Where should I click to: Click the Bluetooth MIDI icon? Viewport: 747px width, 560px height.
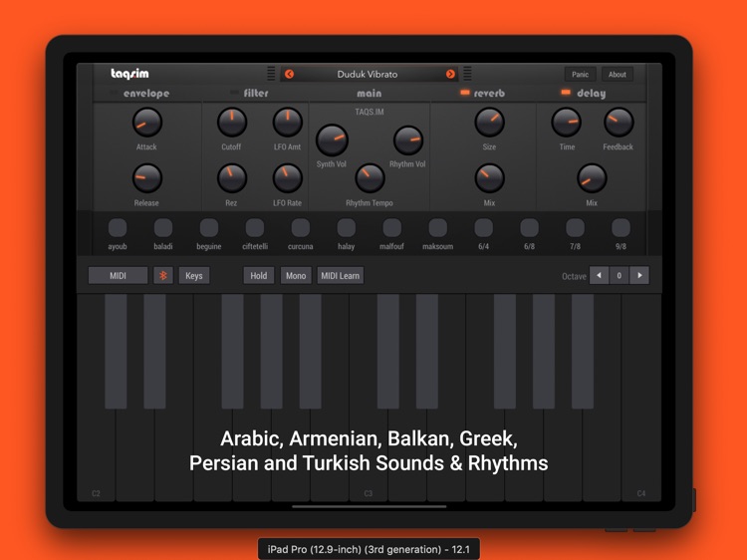click(163, 275)
